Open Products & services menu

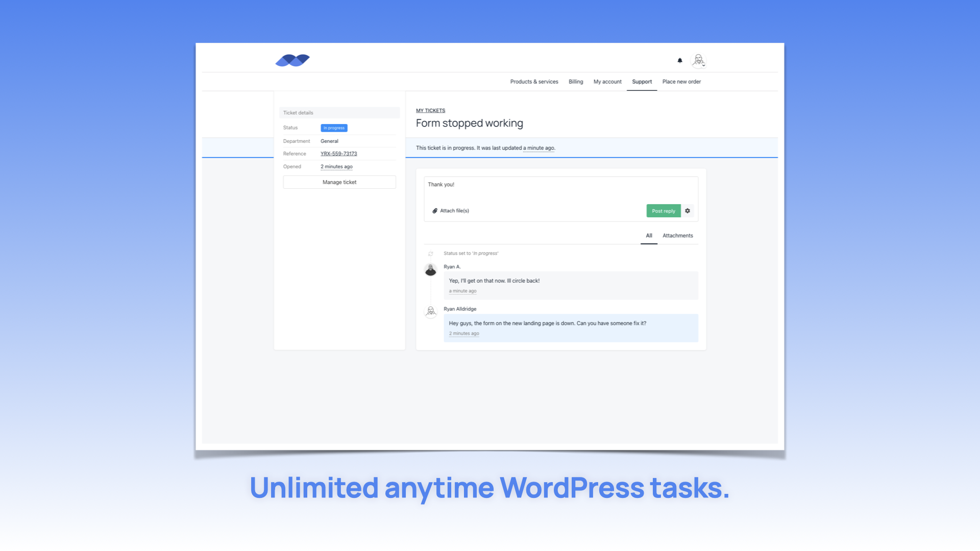[534, 82]
